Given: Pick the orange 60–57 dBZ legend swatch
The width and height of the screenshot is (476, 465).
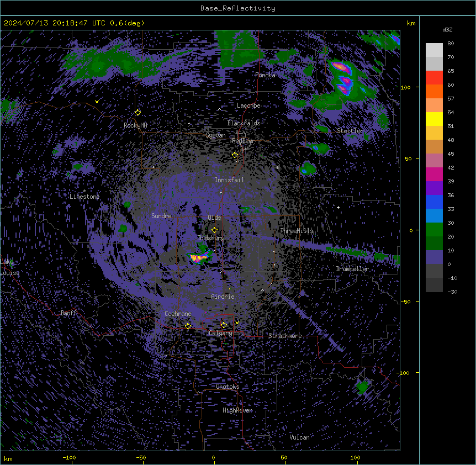Looking at the screenshot, I should pyautogui.click(x=434, y=91).
